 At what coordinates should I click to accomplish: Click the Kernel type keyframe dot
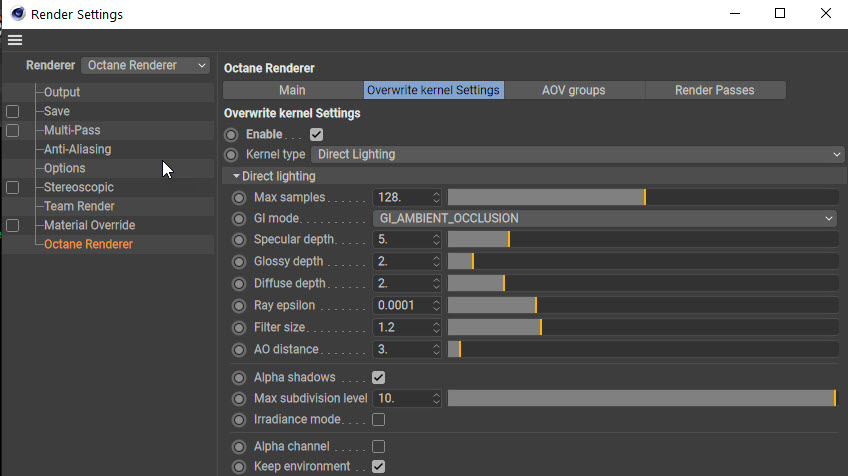[232, 154]
